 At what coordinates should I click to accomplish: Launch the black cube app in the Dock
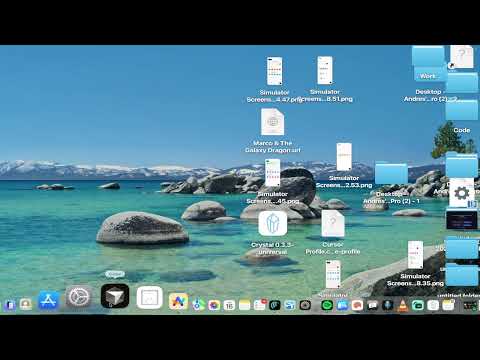pyautogui.click(x=115, y=296)
